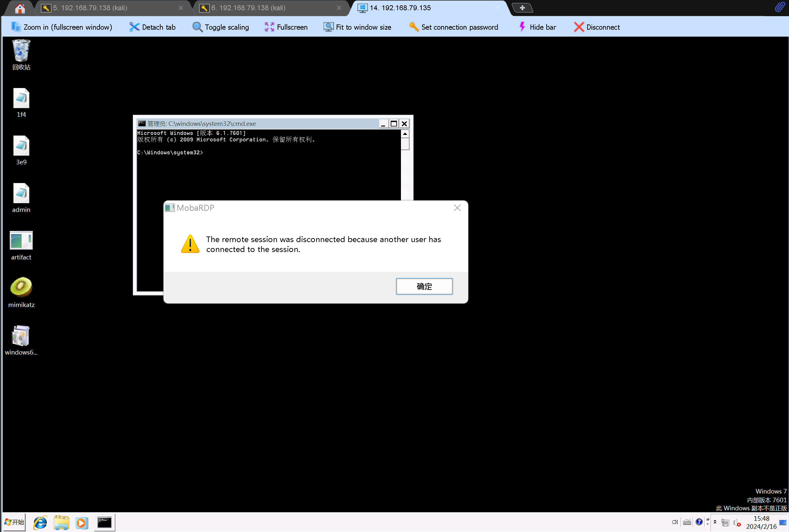Click the paperclip icon at top right

pos(779,8)
